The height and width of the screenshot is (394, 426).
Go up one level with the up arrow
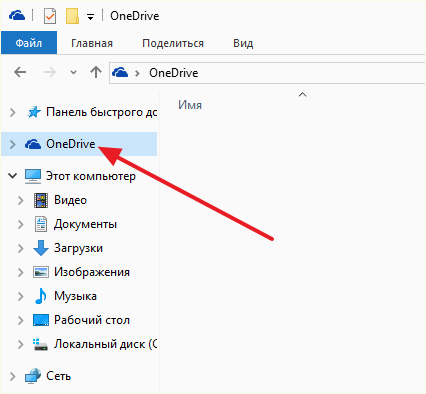click(96, 72)
